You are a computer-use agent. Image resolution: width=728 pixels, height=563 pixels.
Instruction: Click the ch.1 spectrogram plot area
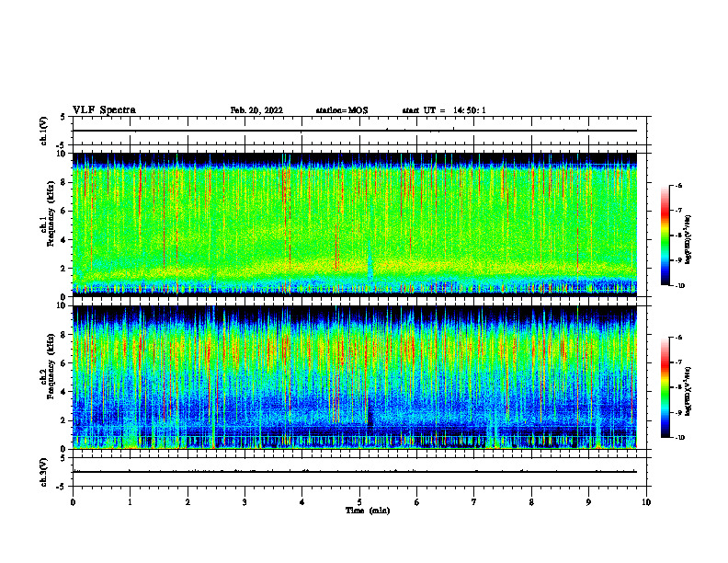pos(355,224)
